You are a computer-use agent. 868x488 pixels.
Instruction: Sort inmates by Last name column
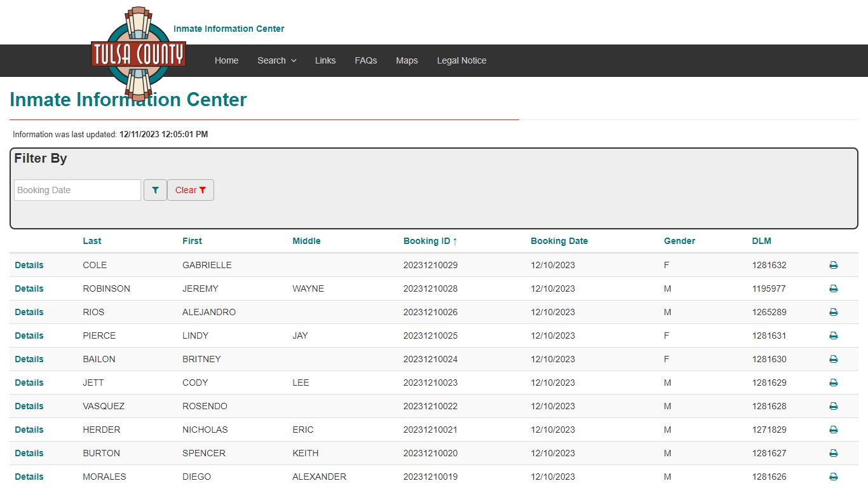pyautogui.click(x=92, y=241)
